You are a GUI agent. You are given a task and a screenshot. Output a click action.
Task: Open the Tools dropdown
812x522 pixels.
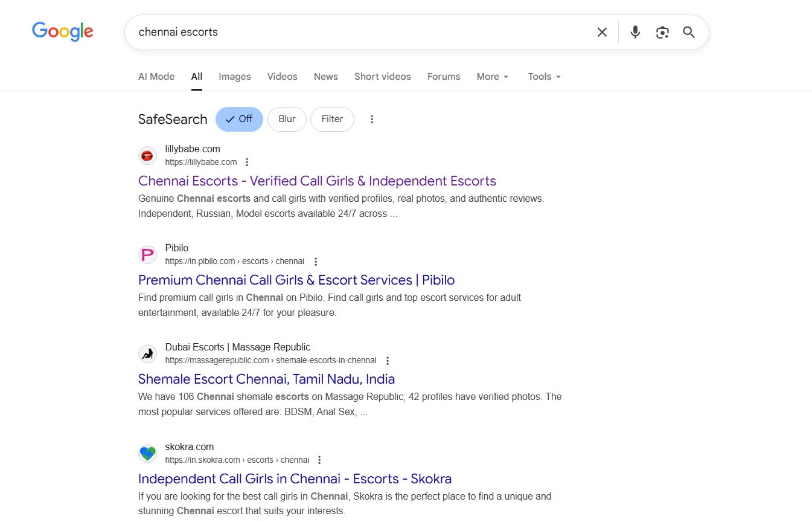point(543,76)
